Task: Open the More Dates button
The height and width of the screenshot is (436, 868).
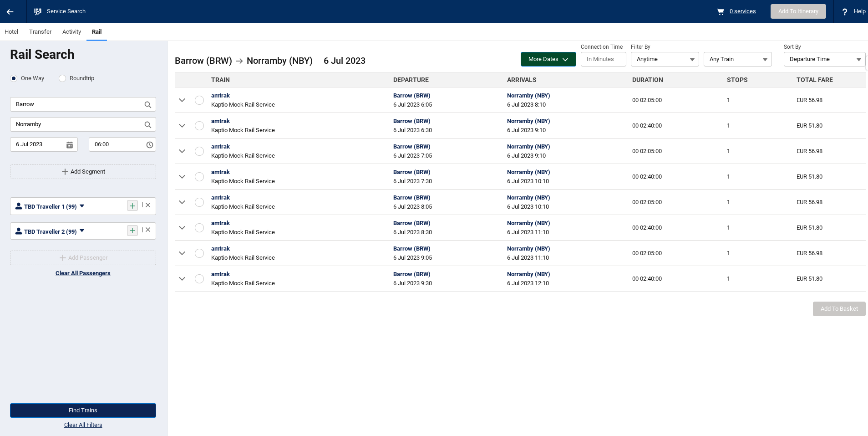Action: [x=548, y=59]
